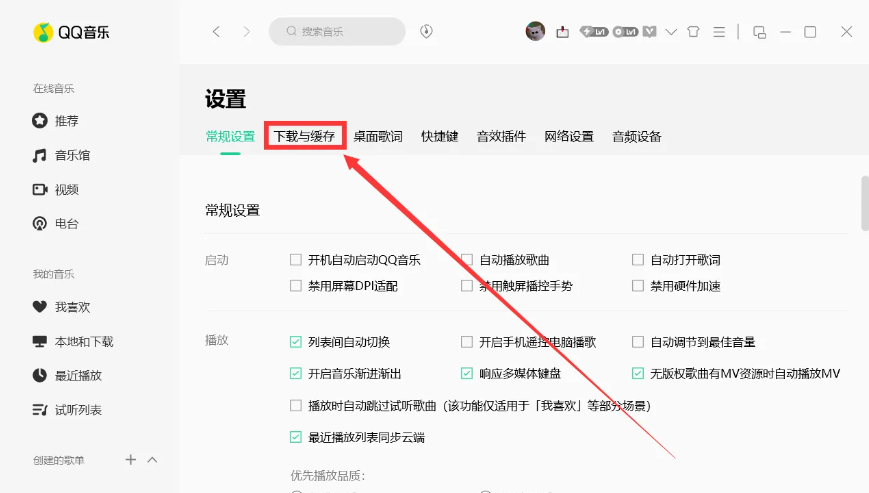Expand the account dropdown arrow in title bar
The width and height of the screenshot is (869, 493).
click(671, 31)
